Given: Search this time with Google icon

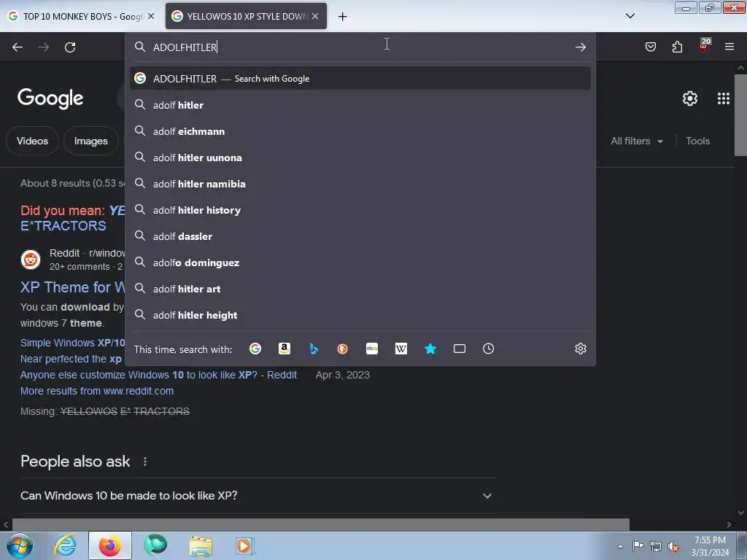Looking at the screenshot, I should pos(255,349).
